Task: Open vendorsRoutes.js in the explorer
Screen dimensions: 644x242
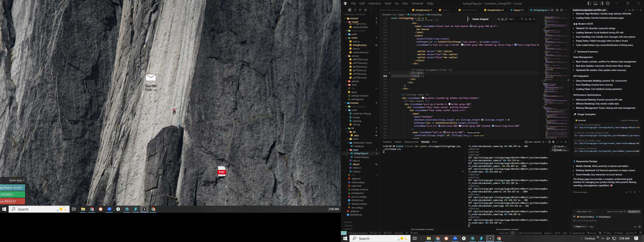Action: tap(361, 52)
